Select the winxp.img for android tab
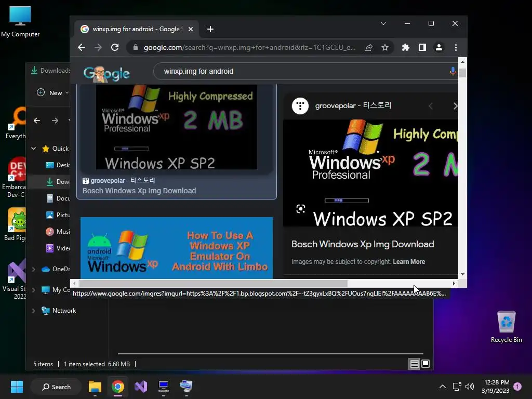The image size is (532, 399). (x=136, y=29)
